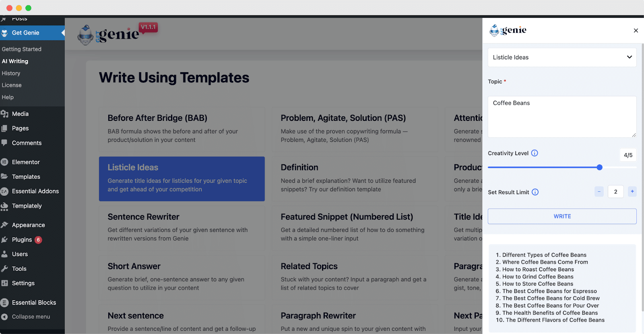
Task: Select the Sentence Rewriter template card
Action: [182, 228]
